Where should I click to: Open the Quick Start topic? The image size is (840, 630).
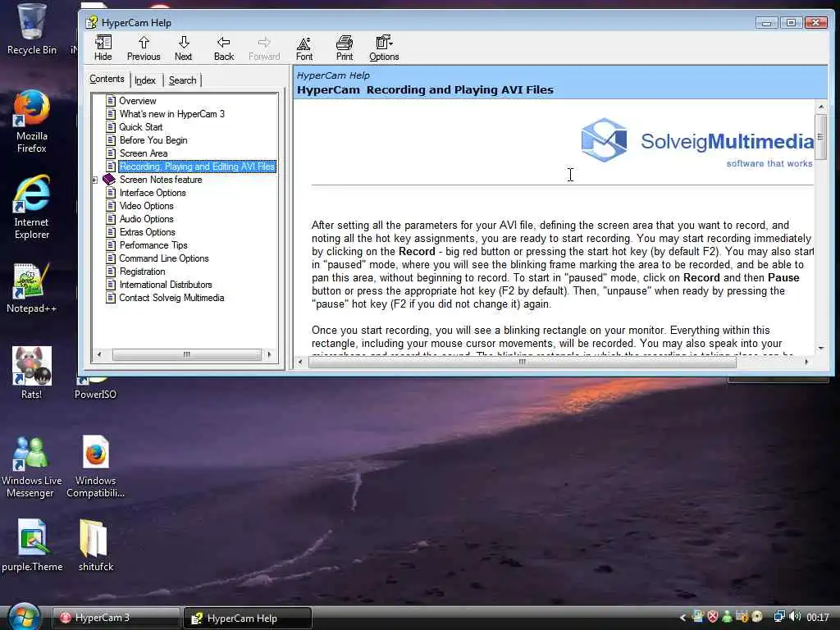click(x=141, y=127)
